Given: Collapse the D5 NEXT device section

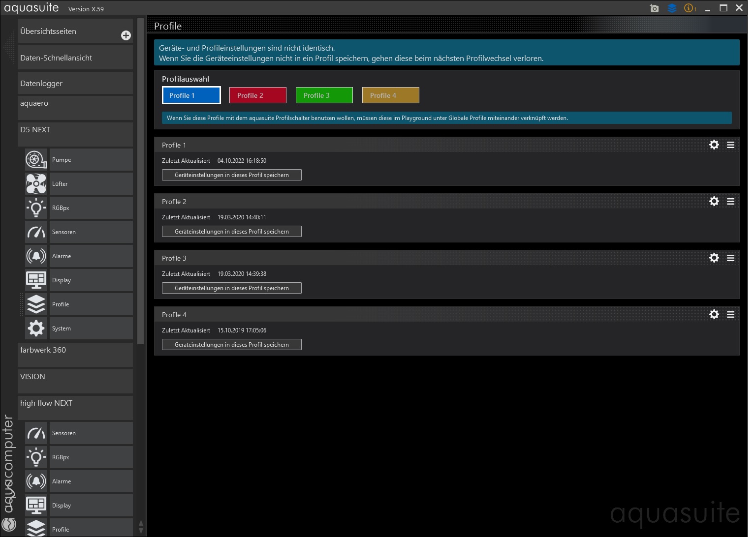Looking at the screenshot, I should pos(75,134).
